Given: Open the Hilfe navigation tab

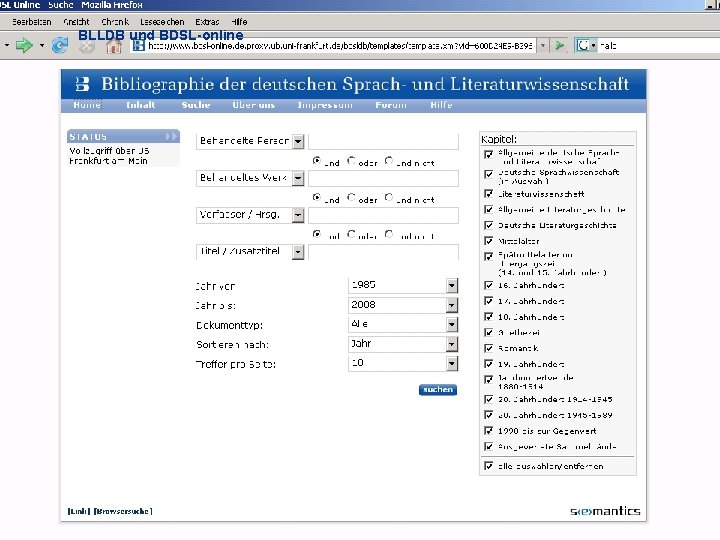Looking at the screenshot, I should [441, 105].
